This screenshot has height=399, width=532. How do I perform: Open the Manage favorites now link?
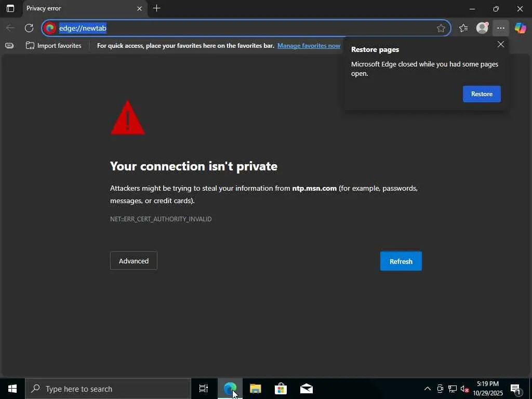(x=309, y=46)
